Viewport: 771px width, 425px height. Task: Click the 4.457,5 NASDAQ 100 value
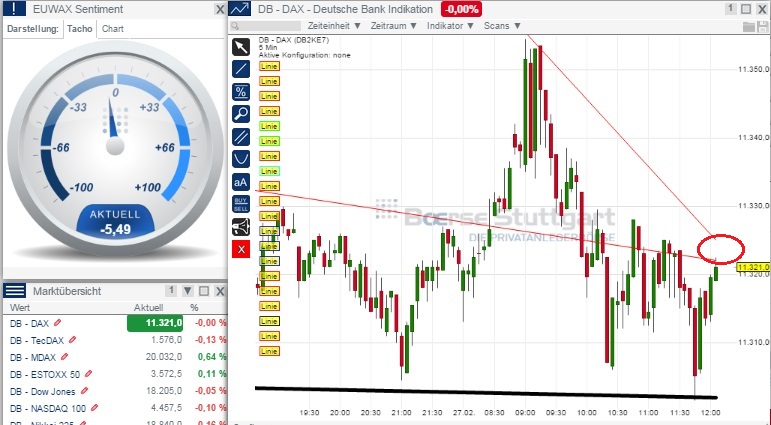point(166,408)
